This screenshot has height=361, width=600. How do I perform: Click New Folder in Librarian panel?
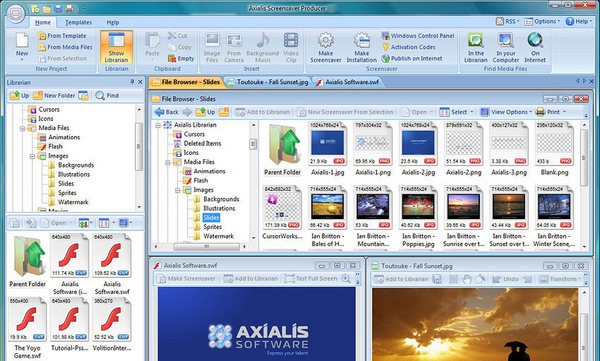click(54, 95)
